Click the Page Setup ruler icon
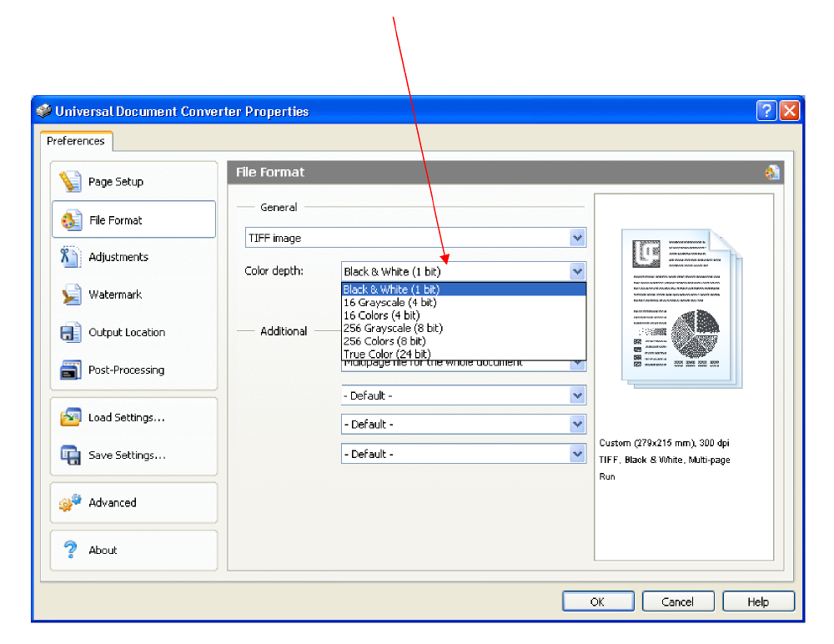The height and width of the screenshot is (644, 834). pyautogui.click(x=70, y=182)
